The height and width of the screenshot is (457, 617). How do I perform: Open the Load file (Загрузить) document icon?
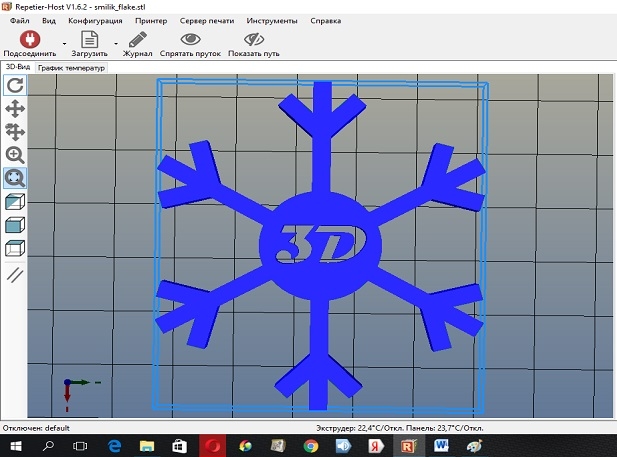[x=89, y=39]
